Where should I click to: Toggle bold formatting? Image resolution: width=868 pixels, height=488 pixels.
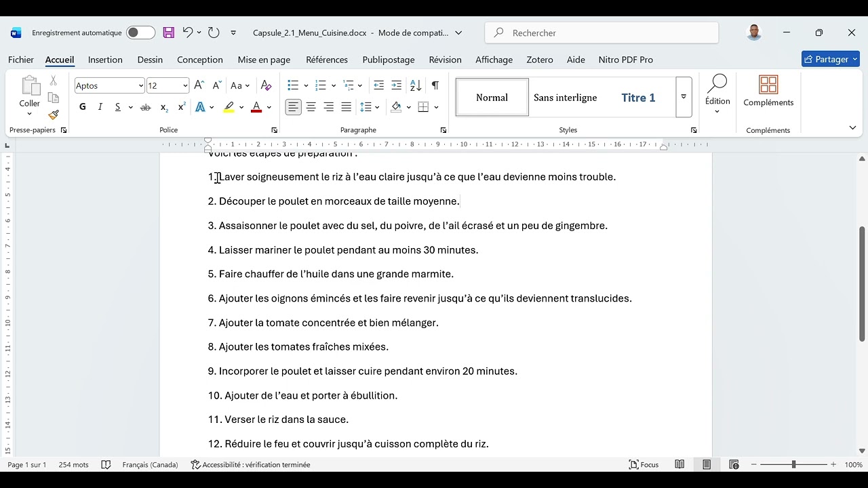click(83, 107)
